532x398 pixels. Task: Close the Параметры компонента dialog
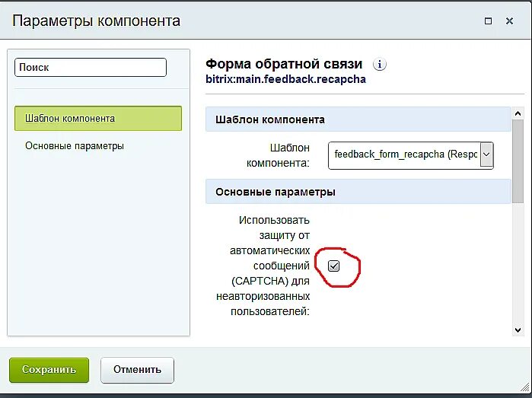[x=509, y=21]
